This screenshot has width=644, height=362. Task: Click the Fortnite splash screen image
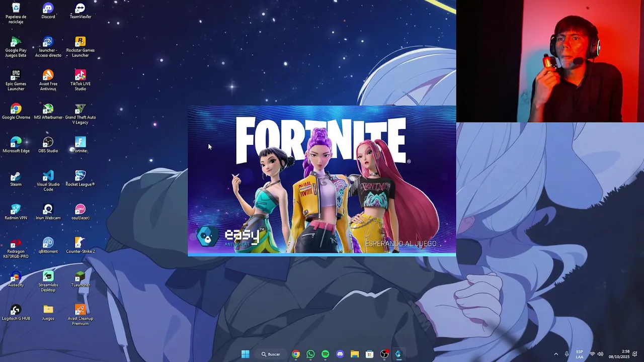pyautogui.click(x=322, y=181)
